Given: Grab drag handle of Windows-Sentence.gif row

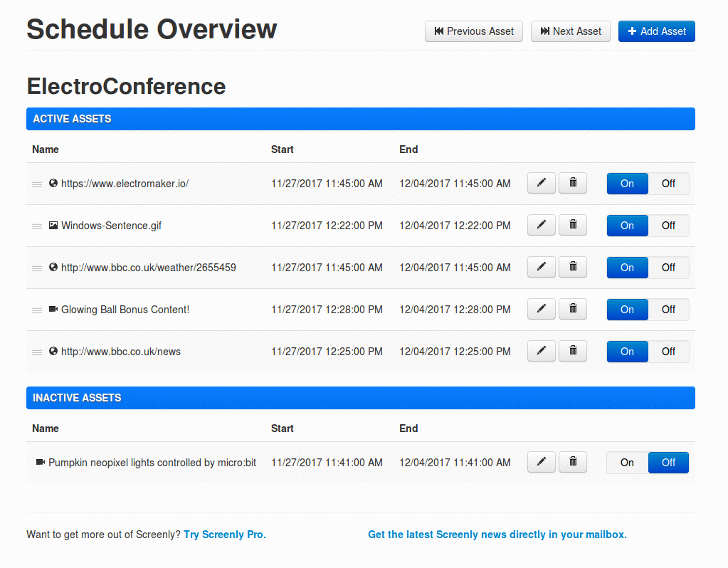Looking at the screenshot, I should tap(37, 226).
